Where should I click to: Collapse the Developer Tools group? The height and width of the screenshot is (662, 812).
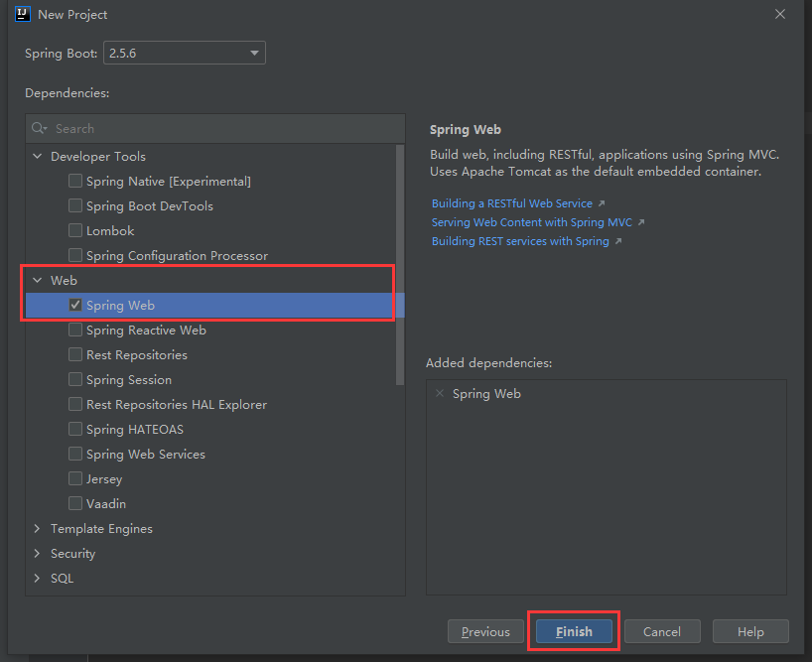click(38, 156)
